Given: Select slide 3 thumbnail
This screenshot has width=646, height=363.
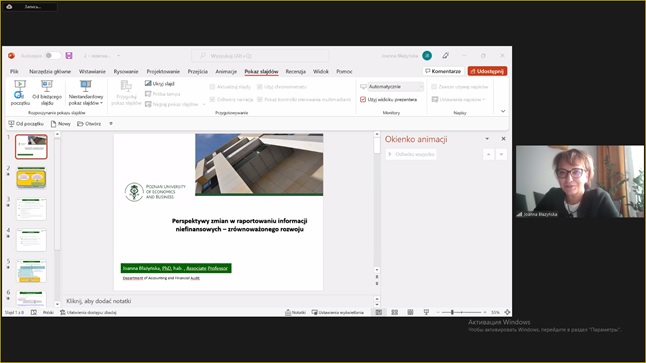Looking at the screenshot, I should (31, 209).
